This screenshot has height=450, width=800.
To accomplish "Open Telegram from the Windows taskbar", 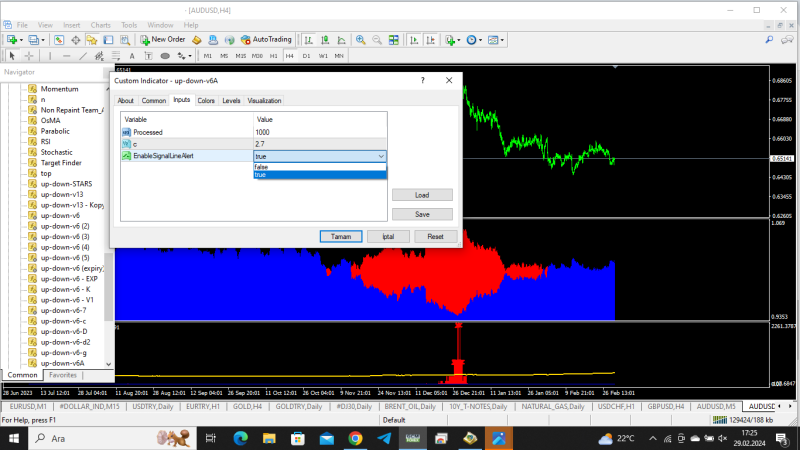I will (x=384, y=438).
